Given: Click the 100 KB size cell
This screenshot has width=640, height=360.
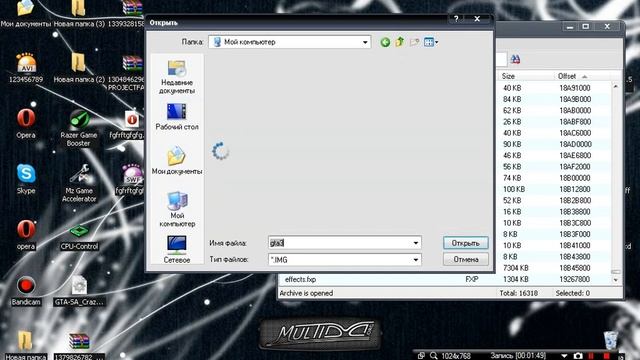Looking at the screenshot, I should (514, 189).
